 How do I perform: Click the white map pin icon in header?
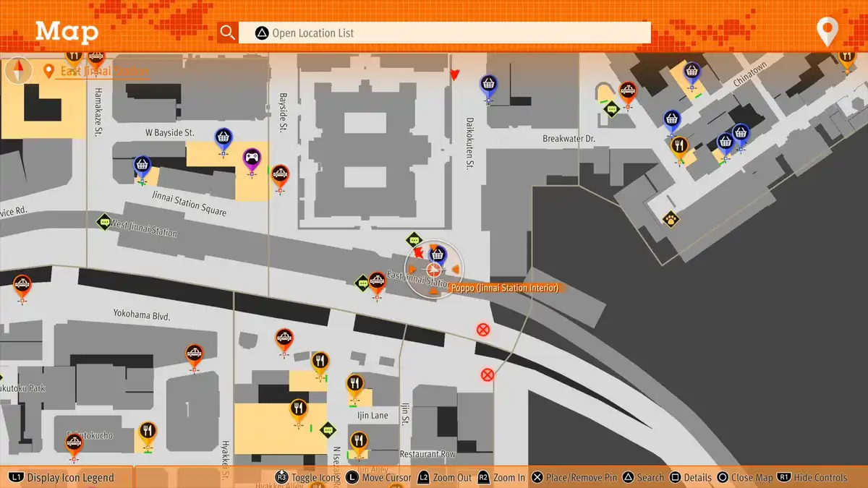pyautogui.click(x=826, y=33)
